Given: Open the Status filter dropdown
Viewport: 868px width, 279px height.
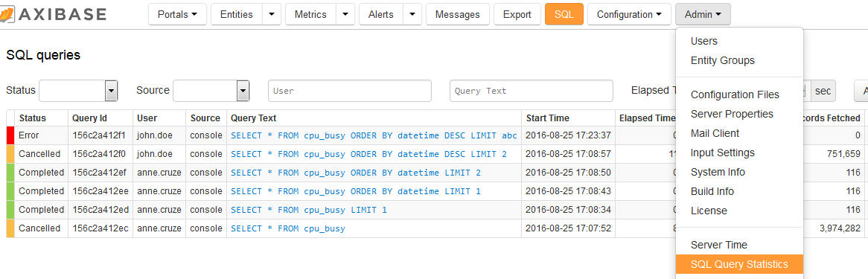Looking at the screenshot, I should click(79, 91).
